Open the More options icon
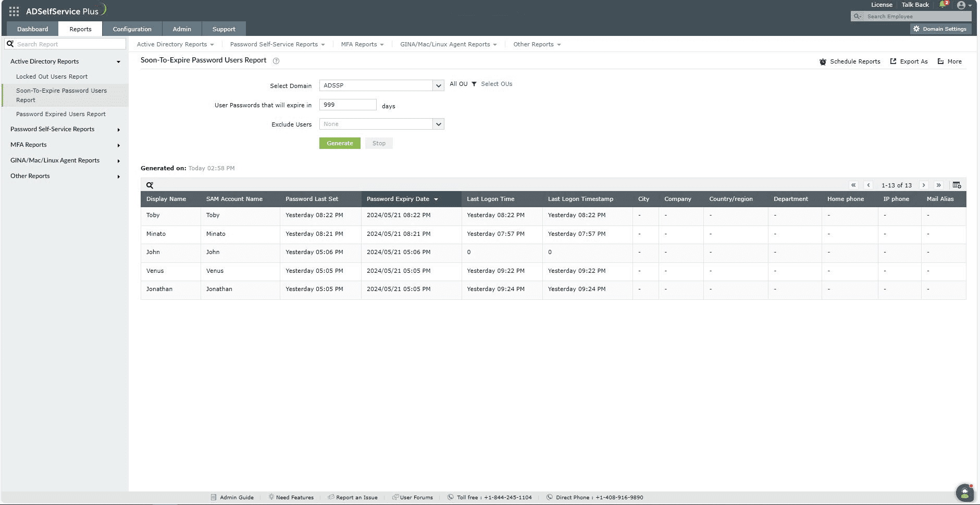 click(x=940, y=61)
